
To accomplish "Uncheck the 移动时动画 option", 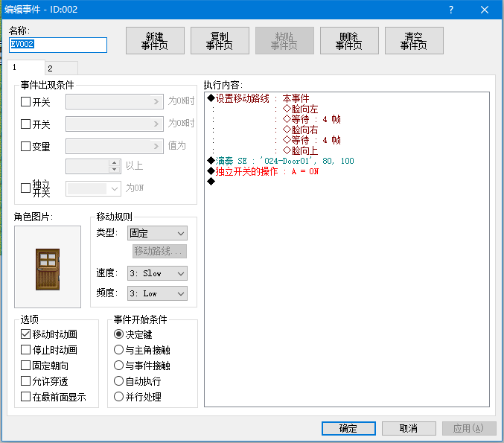I will [25, 334].
